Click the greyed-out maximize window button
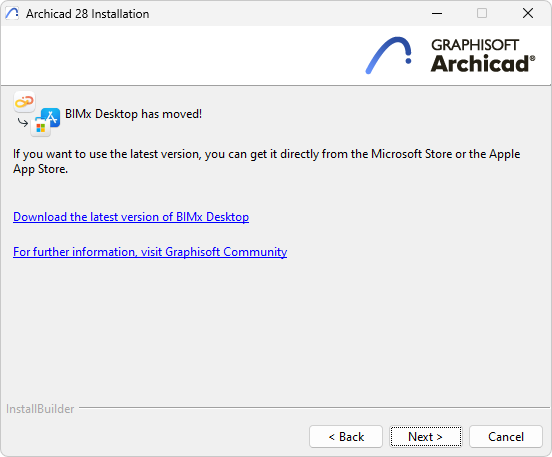The height and width of the screenshot is (457, 552). tap(482, 13)
